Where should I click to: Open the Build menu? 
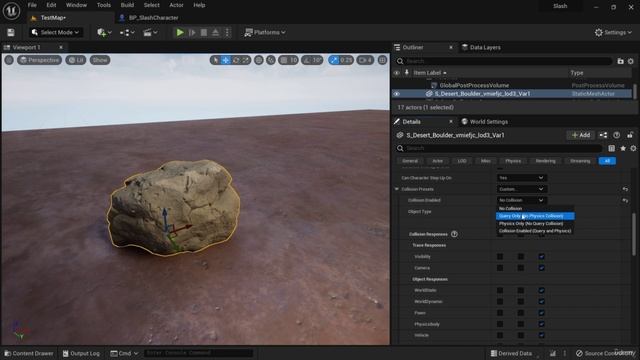coord(127,5)
